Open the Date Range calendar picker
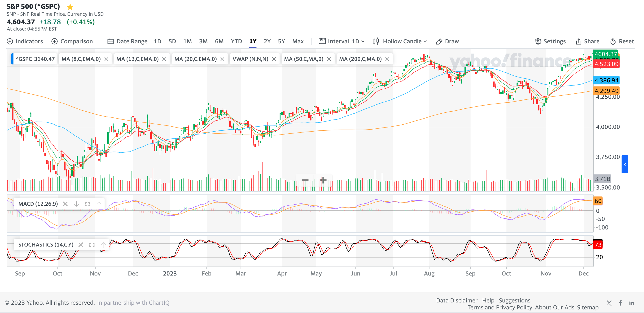This screenshot has height=313, width=644. pyautogui.click(x=110, y=41)
